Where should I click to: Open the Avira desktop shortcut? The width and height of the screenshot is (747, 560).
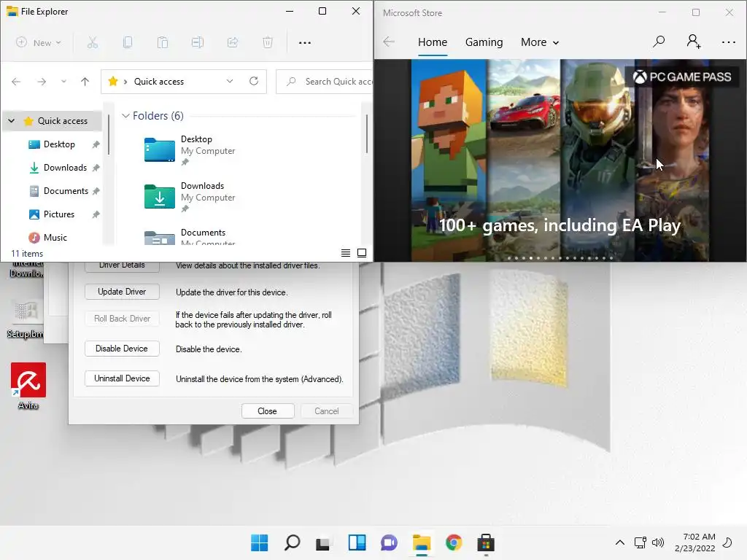pos(28,386)
